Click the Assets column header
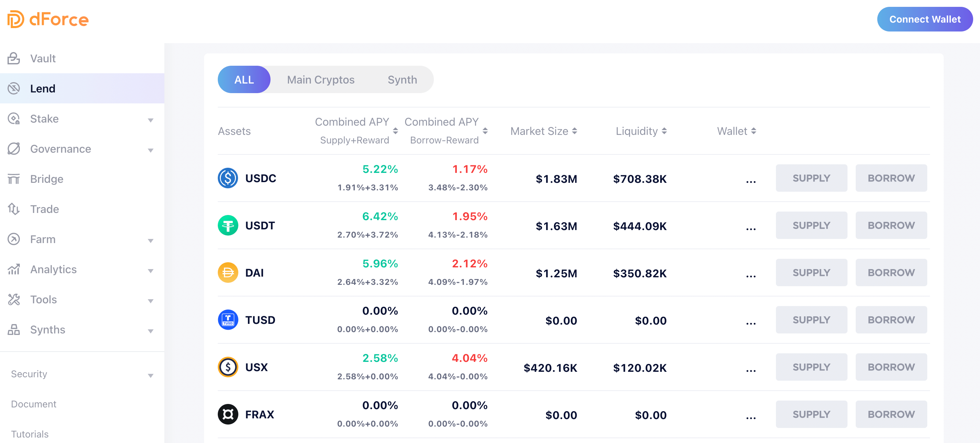This screenshot has height=443, width=980. pyautogui.click(x=234, y=131)
